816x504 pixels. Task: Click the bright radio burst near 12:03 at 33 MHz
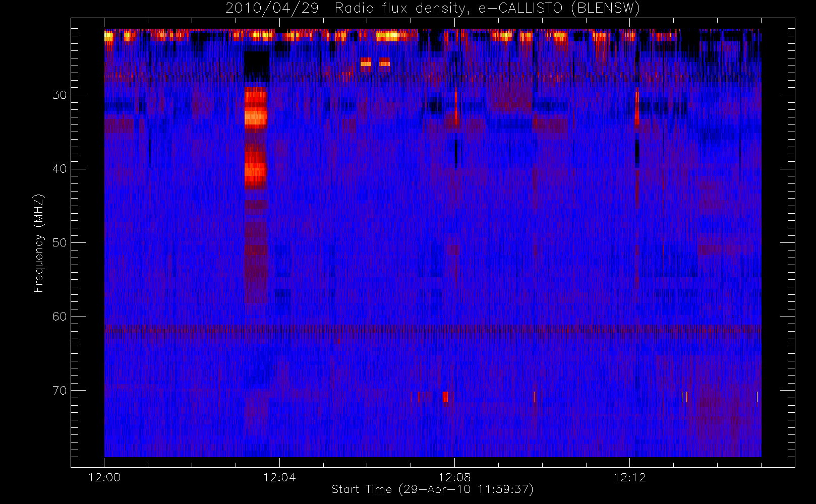click(256, 108)
